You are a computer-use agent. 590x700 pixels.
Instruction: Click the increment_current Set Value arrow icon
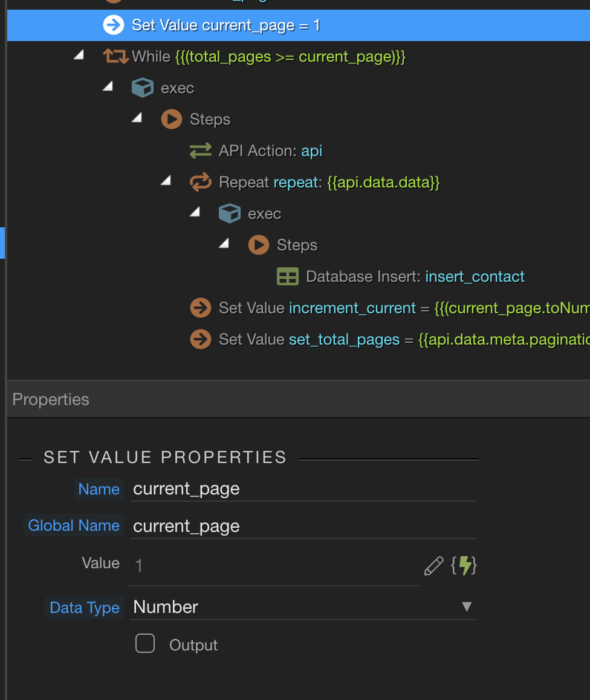201,308
